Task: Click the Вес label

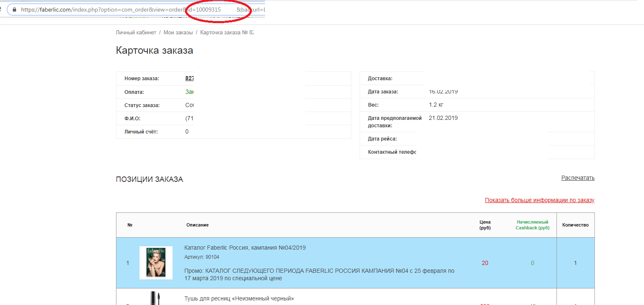Action: pyautogui.click(x=373, y=105)
